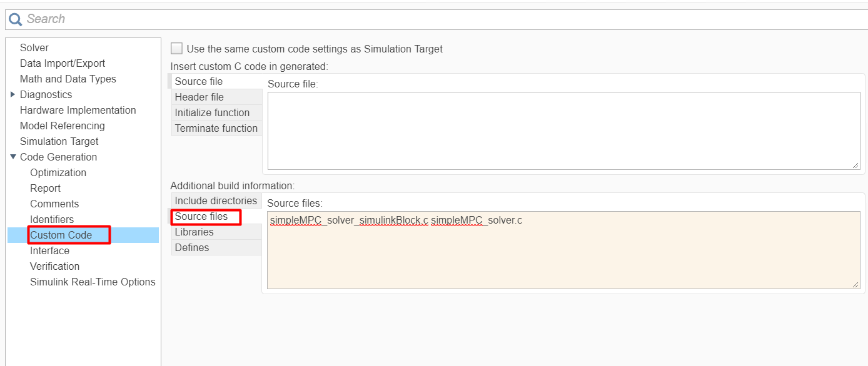This screenshot has height=366, width=868.
Task: Switch to the Defines tab
Action: 192,247
